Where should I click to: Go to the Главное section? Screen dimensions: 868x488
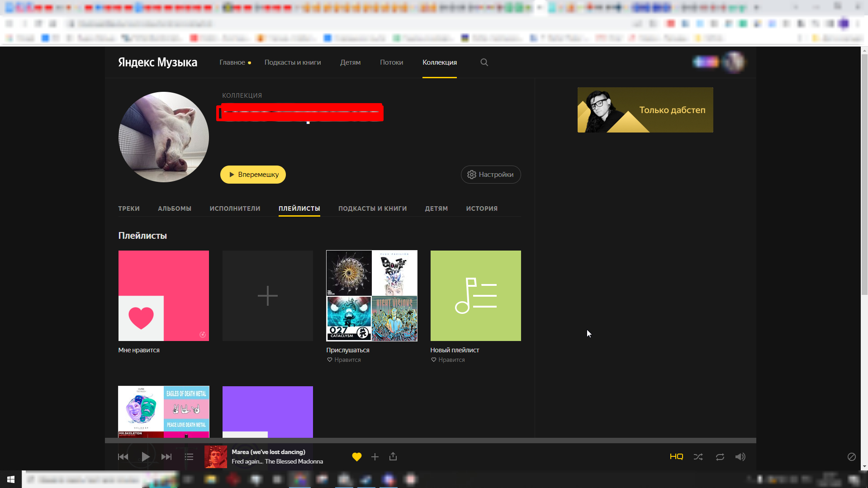point(232,62)
